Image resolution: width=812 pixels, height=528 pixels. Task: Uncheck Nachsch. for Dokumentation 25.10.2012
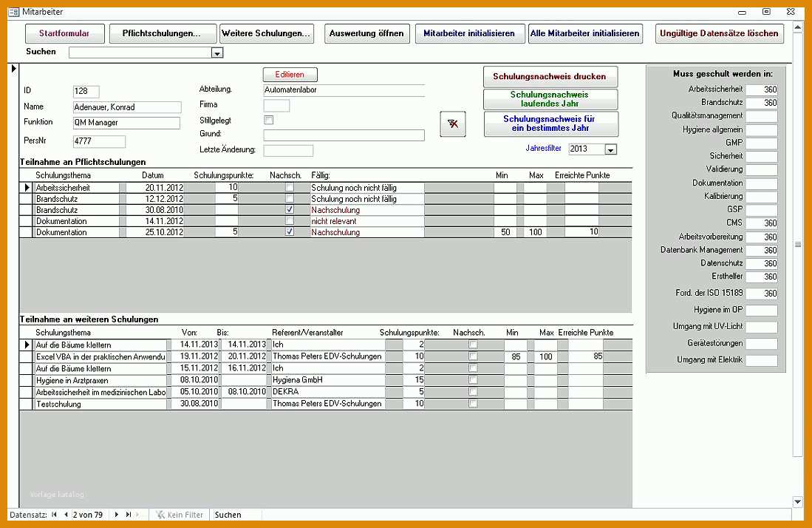(290, 231)
